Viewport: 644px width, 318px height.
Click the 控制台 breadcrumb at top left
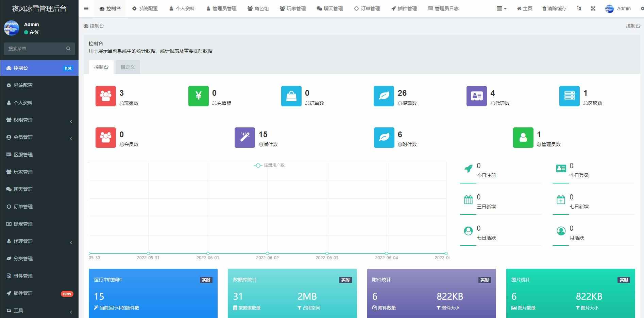point(94,26)
